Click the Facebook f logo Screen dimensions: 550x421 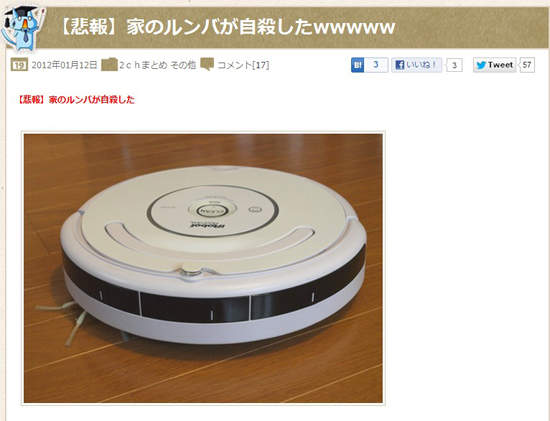400,65
